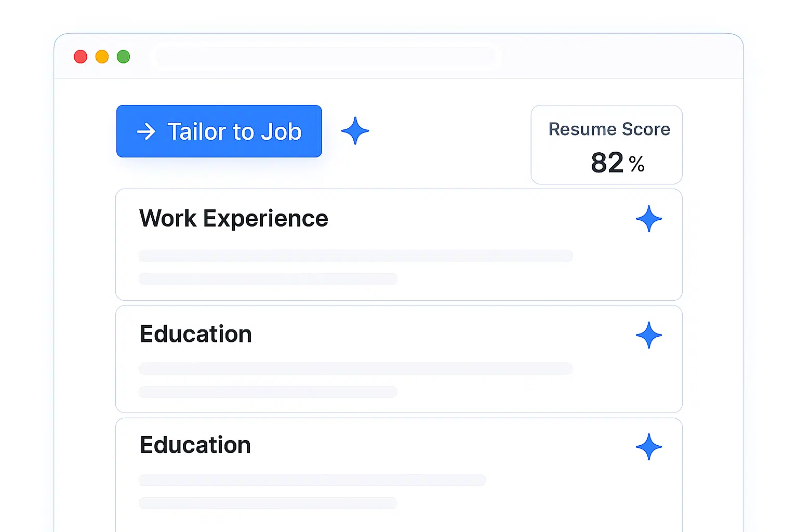Select the sparkle icon in the first Education card
Viewport: 798px width, 532px height.
click(x=649, y=335)
